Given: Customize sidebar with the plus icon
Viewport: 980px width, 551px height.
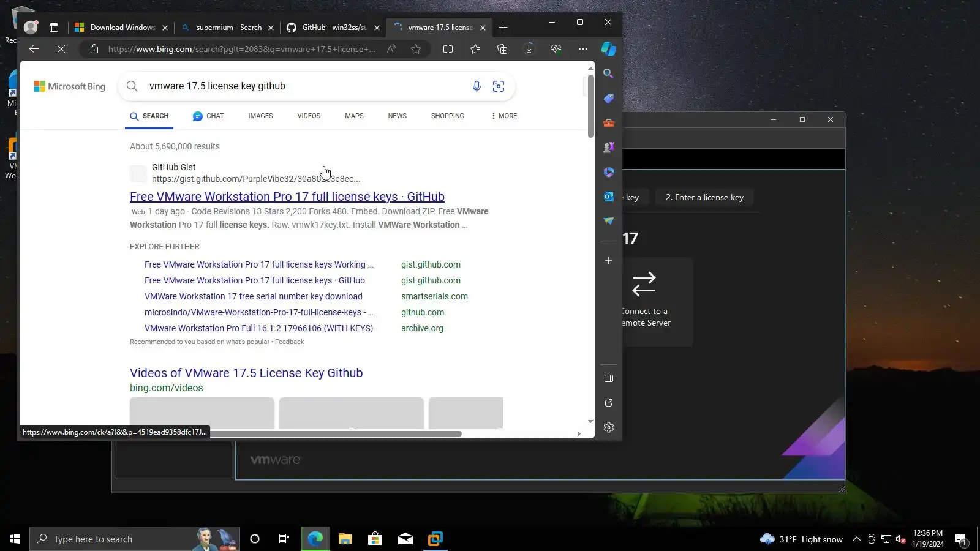Looking at the screenshot, I should click(x=608, y=261).
